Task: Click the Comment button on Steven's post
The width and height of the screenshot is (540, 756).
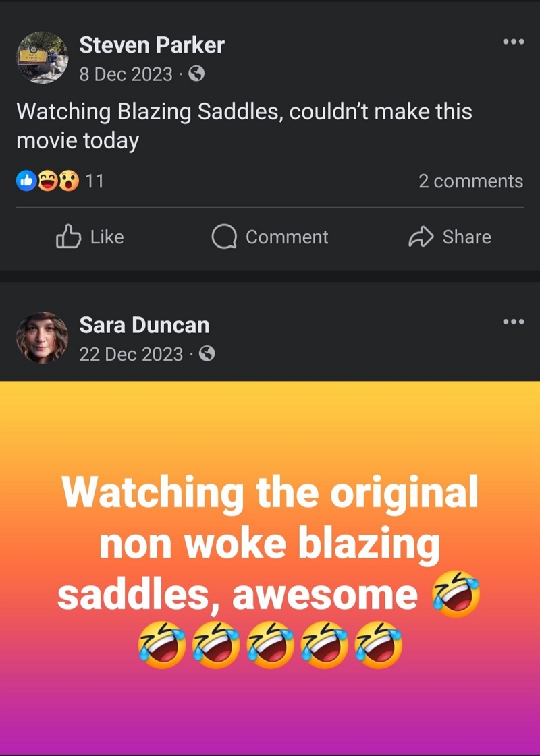Action: 270,237
